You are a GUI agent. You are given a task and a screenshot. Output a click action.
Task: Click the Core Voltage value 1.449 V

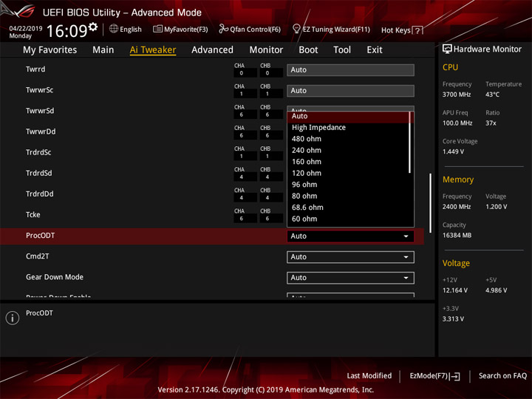tap(453, 151)
